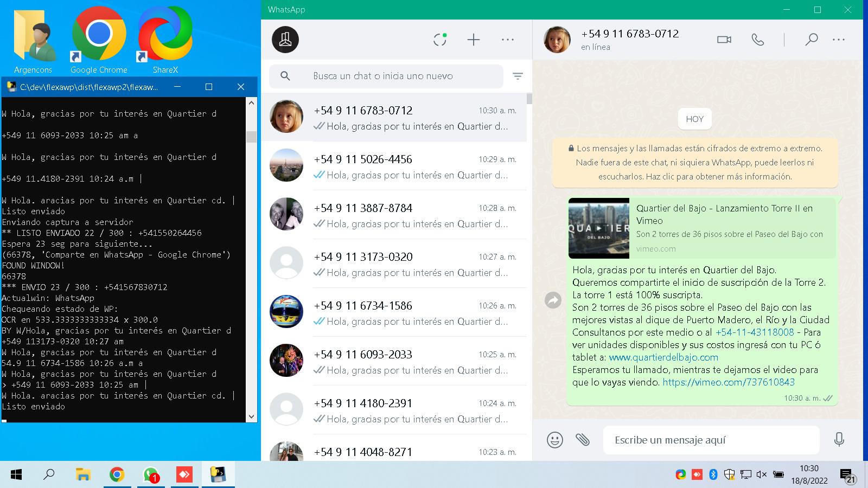Open chat with +54 9 11 6093-2033
The width and height of the screenshot is (868, 488).
(394, 362)
